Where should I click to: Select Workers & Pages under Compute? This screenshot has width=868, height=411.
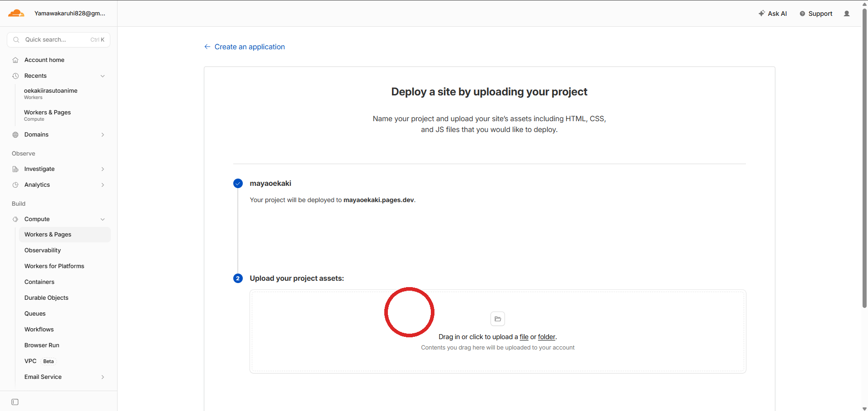pyautogui.click(x=65, y=235)
